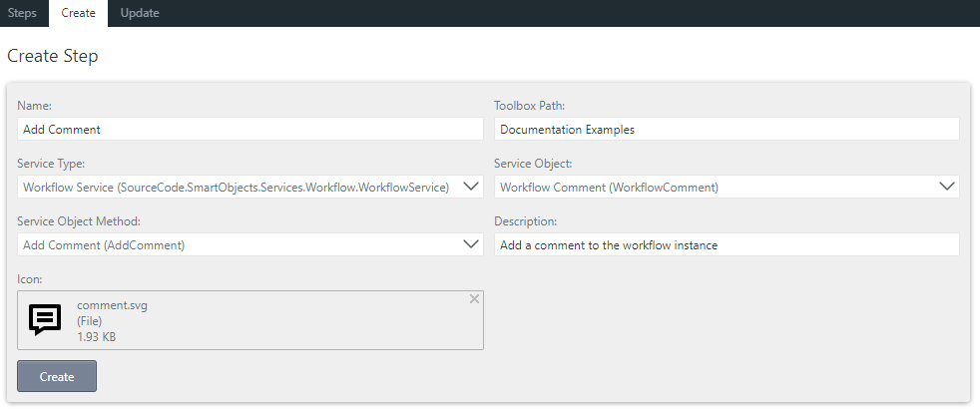
Task: Focus the Description text field
Action: click(727, 244)
